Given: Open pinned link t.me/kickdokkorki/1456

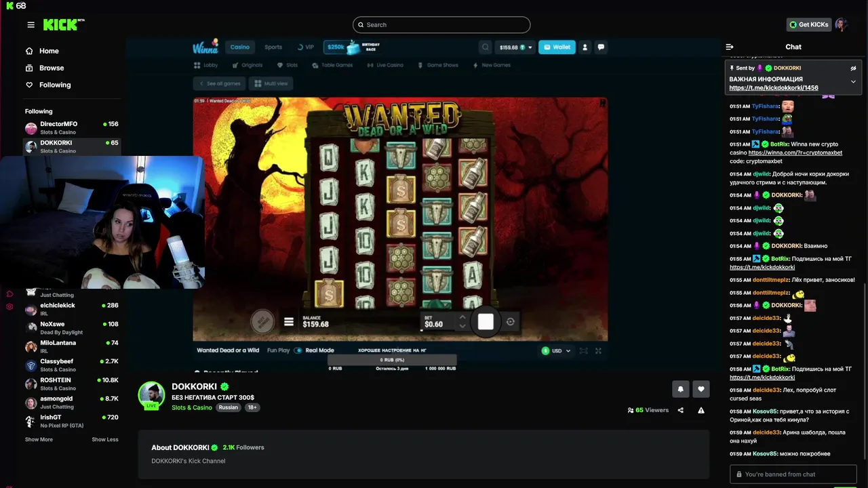Looking at the screenshot, I should (x=774, y=88).
